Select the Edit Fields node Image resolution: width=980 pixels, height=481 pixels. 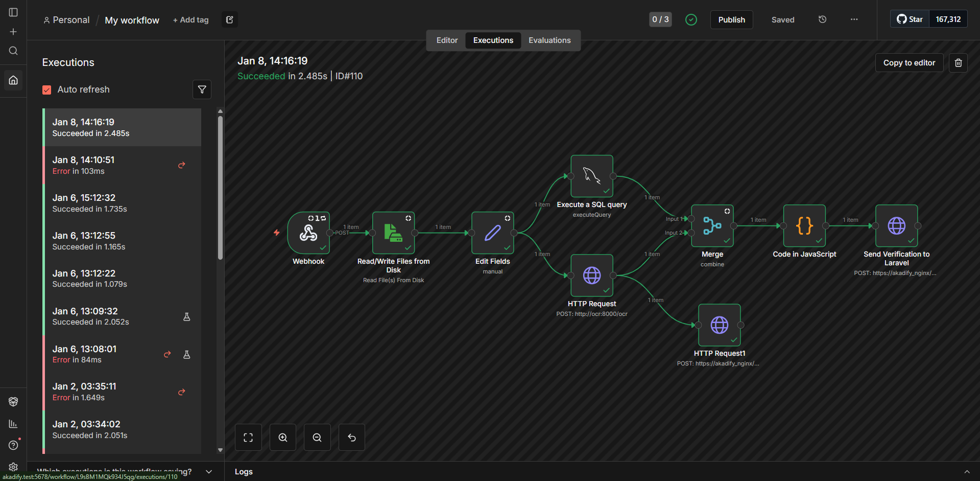(x=493, y=233)
